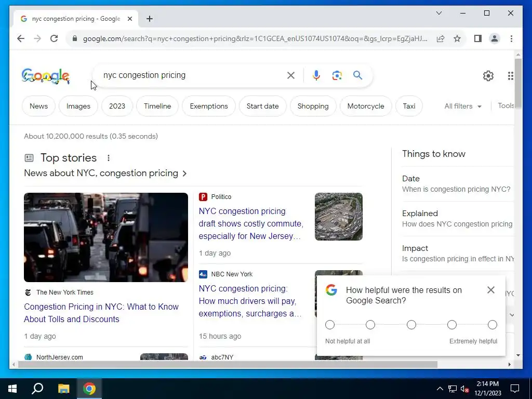
Task: Open Google quick settings gear
Action: coord(488,76)
